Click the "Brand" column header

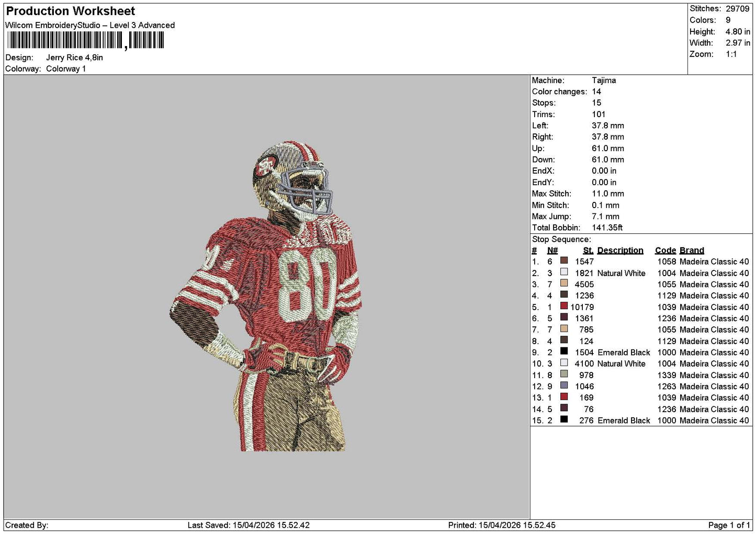pyautogui.click(x=692, y=251)
